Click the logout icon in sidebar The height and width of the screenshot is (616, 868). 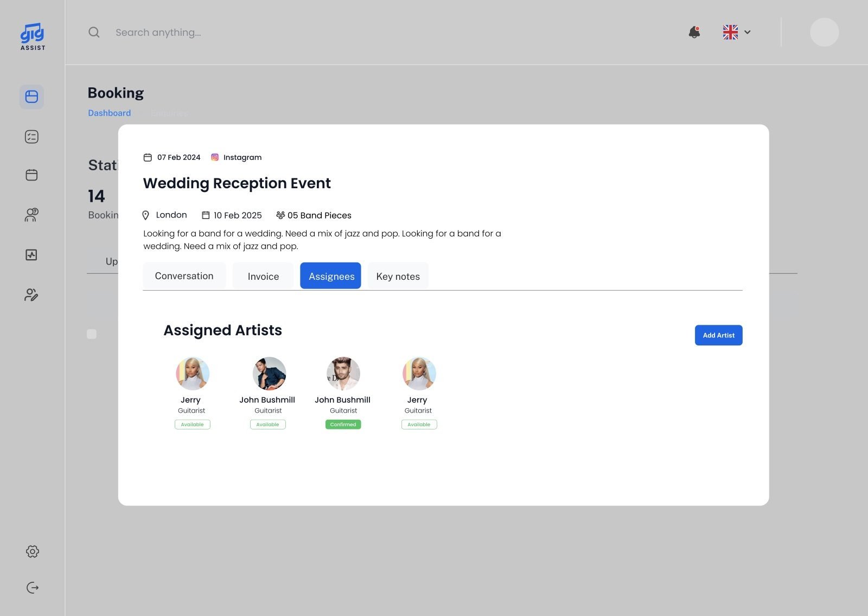pyautogui.click(x=33, y=588)
